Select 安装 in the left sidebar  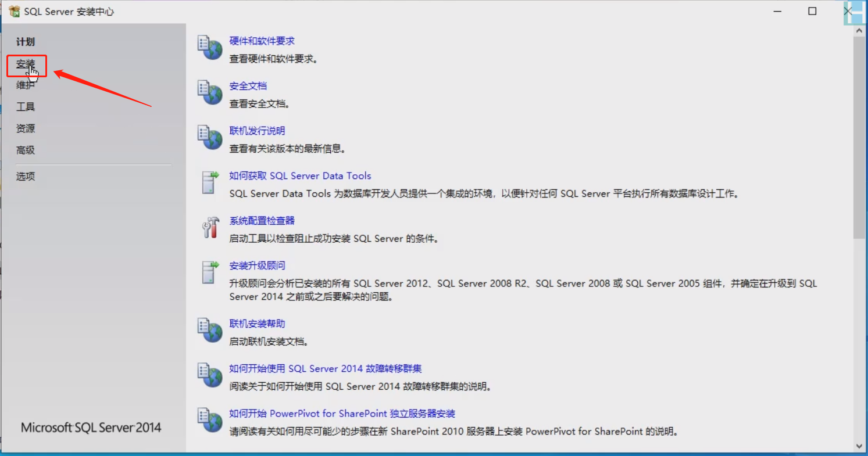pyautogui.click(x=26, y=64)
